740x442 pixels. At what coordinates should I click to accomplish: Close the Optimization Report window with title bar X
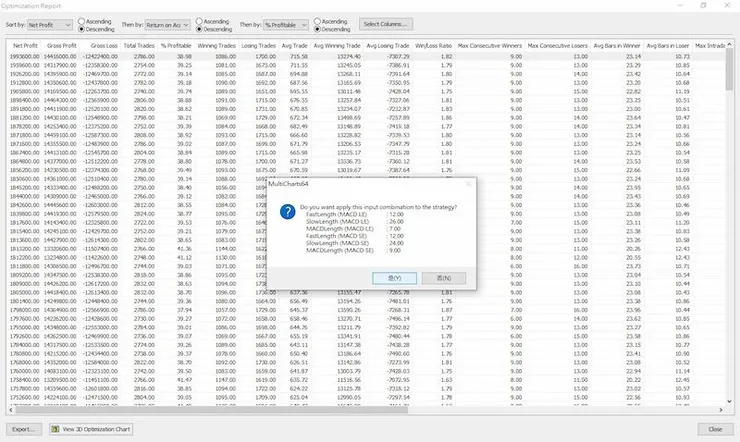pos(727,6)
